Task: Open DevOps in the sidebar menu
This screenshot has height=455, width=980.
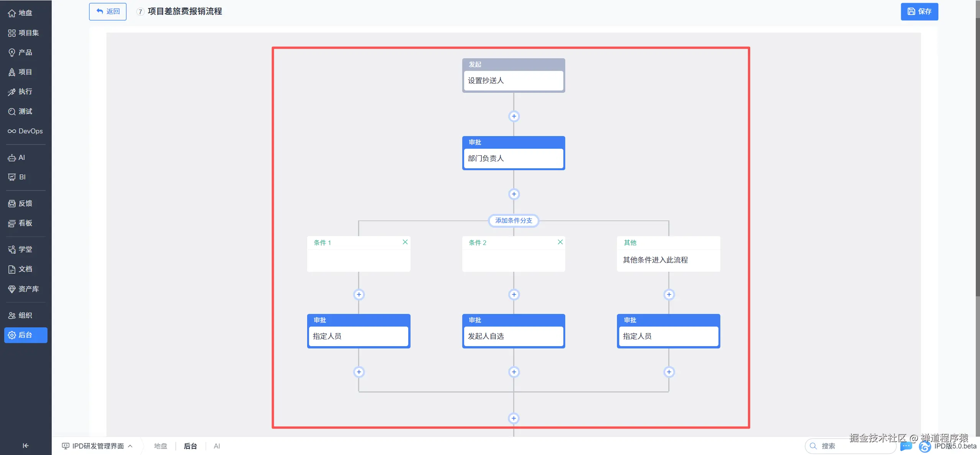Action: coord(25,131)
